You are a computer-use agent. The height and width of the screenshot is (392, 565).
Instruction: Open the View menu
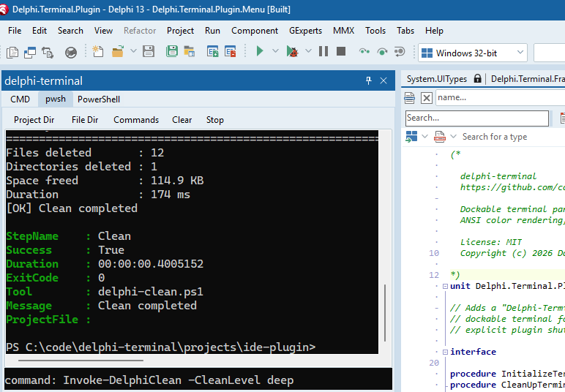(103, 31)
